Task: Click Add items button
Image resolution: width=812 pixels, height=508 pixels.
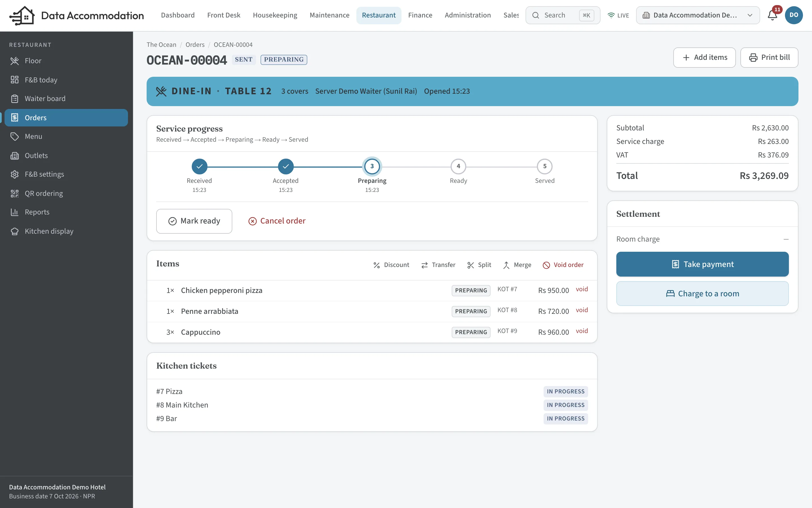Action: 704,58
